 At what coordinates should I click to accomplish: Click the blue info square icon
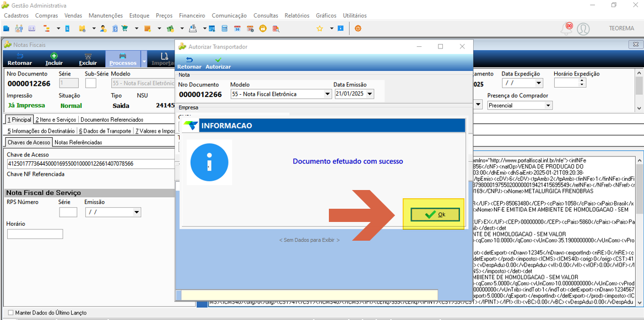340,28
